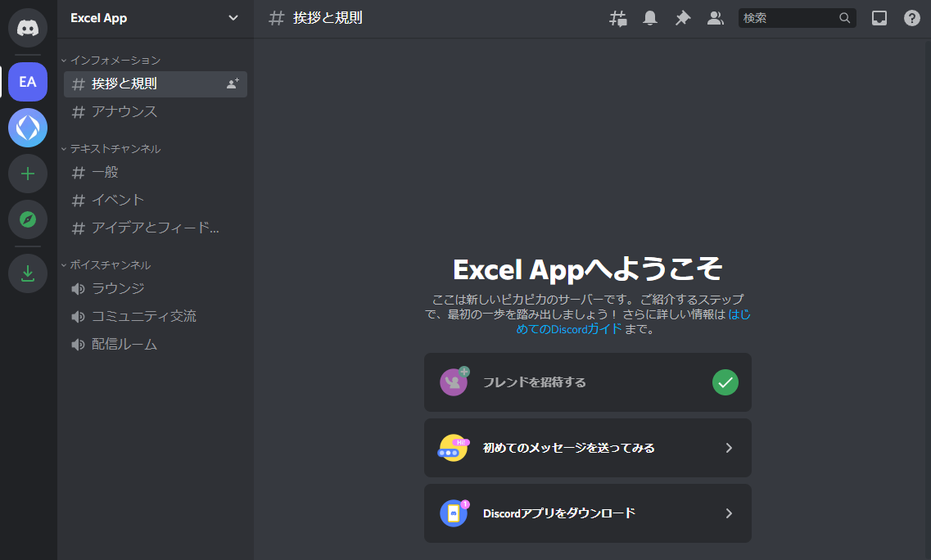Open Discord home direct messages icon
The width and height of the screenshot is (931, 560).
[x=28, y=28]
